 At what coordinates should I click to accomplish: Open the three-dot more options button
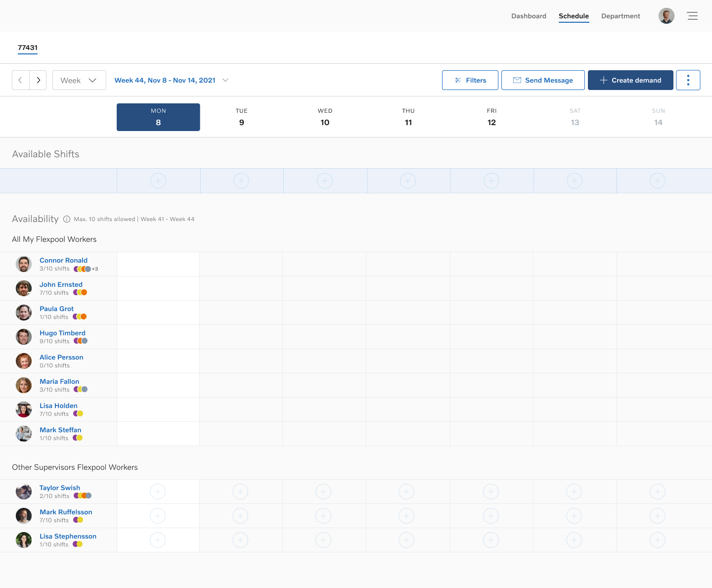pos(688,80)
